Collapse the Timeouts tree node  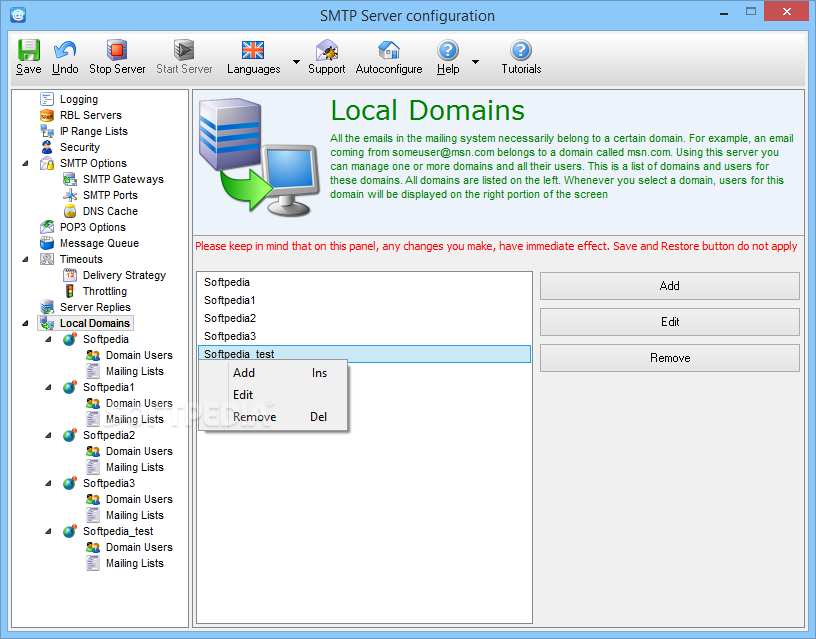pos(26,259)
